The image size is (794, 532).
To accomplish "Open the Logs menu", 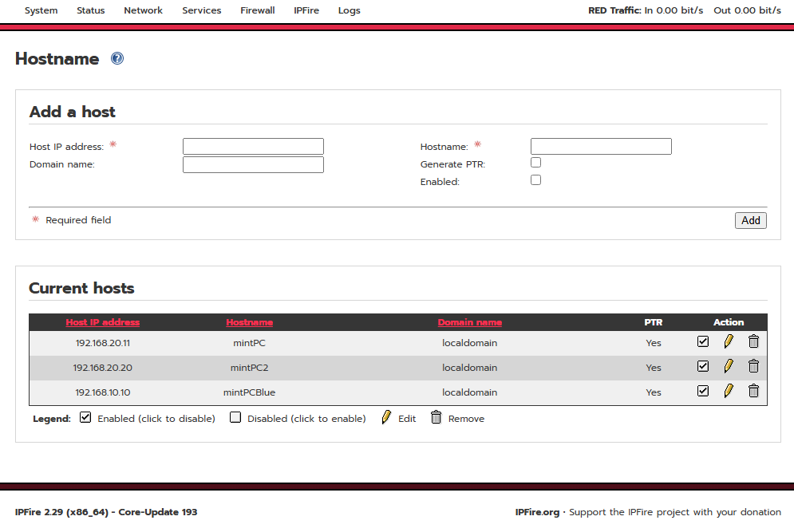I will [x=350, y=10].
